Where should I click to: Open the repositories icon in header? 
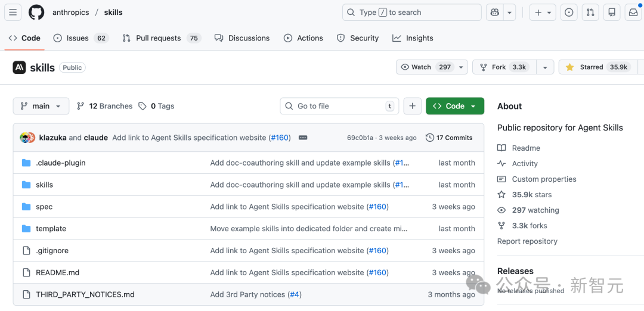[x=612, y=13]
